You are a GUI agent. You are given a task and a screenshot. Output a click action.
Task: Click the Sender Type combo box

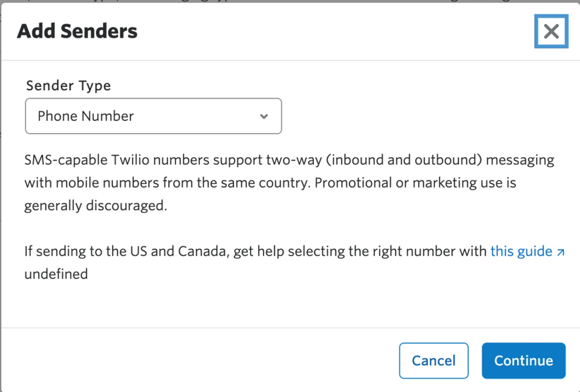[153, 116]
